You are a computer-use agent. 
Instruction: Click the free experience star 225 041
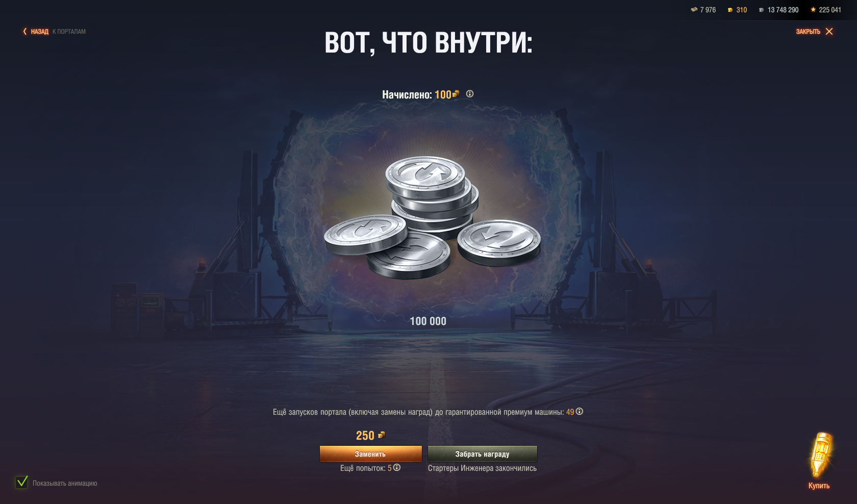click(813, 10)
